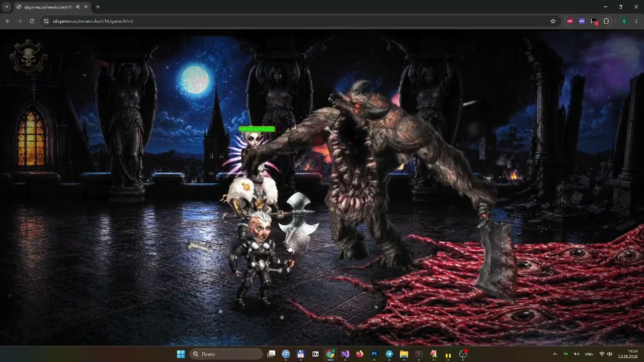Bookmark this page with the star icon
The width and height of the screenshot is (644, 362).
coord(553,21)
